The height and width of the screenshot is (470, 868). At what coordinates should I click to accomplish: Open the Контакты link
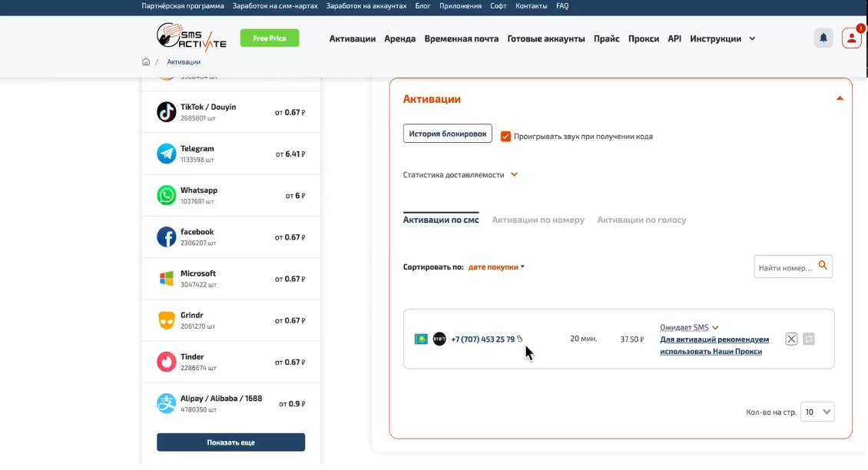(531, 6)
